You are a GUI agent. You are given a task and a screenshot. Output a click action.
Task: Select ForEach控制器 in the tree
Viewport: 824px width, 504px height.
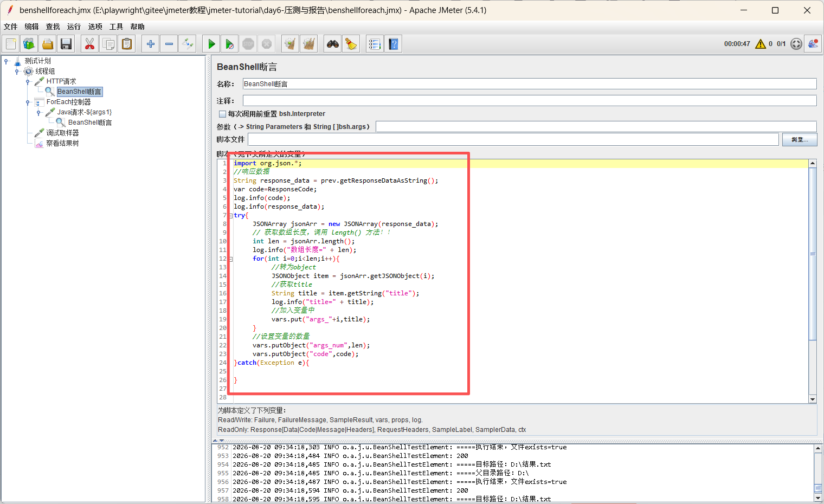click(x=68, y=102)
